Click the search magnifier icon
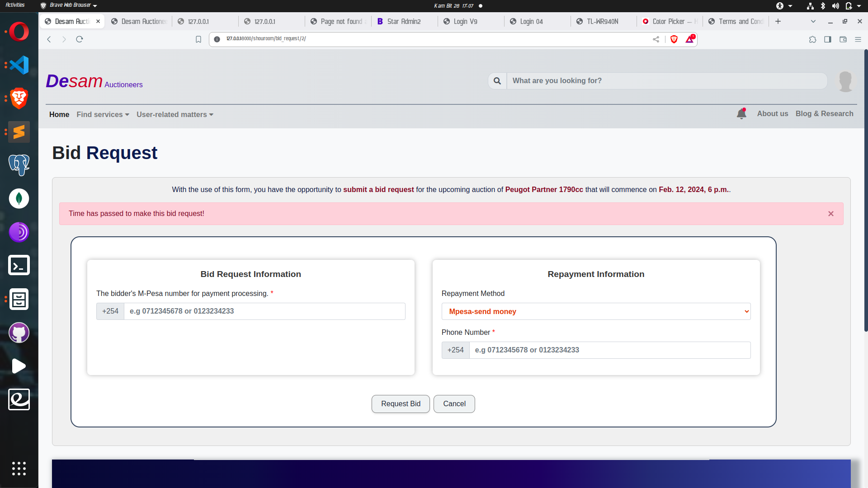Image resolution: width=868 pixels, height=488 pixels. (497, 81)
